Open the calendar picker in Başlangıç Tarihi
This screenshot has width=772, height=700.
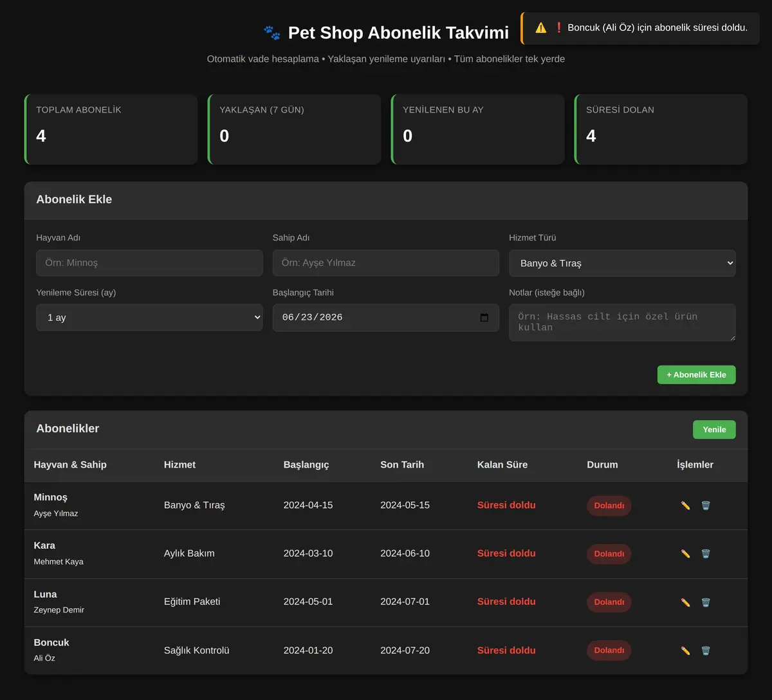[484, 318]
